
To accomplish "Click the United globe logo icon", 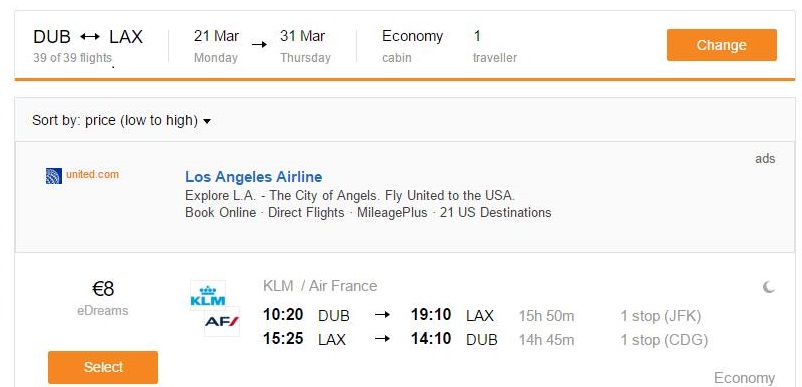I will tap(54, 175).
